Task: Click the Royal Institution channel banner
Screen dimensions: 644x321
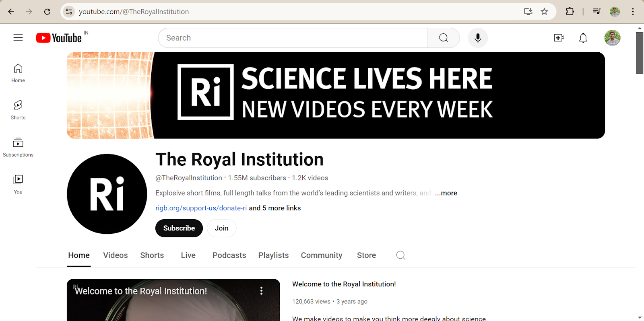Action: (336, 95)
